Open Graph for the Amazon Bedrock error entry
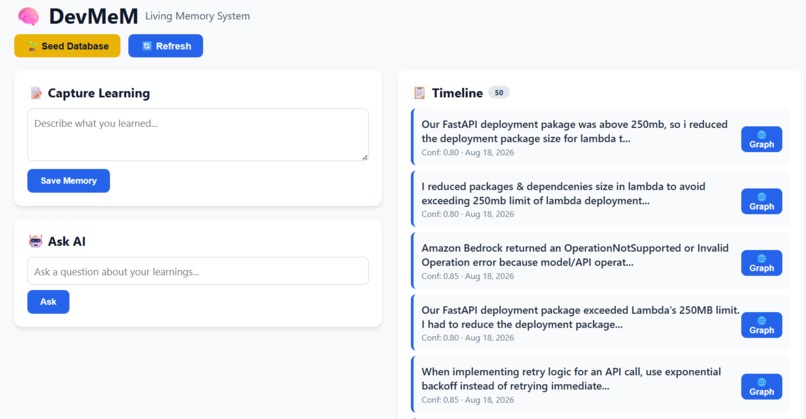The width and height of the screenshot is (806, 419). 761,263
